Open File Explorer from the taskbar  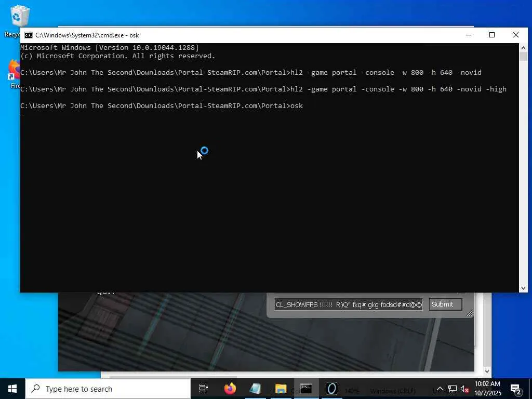coord(281,389)
